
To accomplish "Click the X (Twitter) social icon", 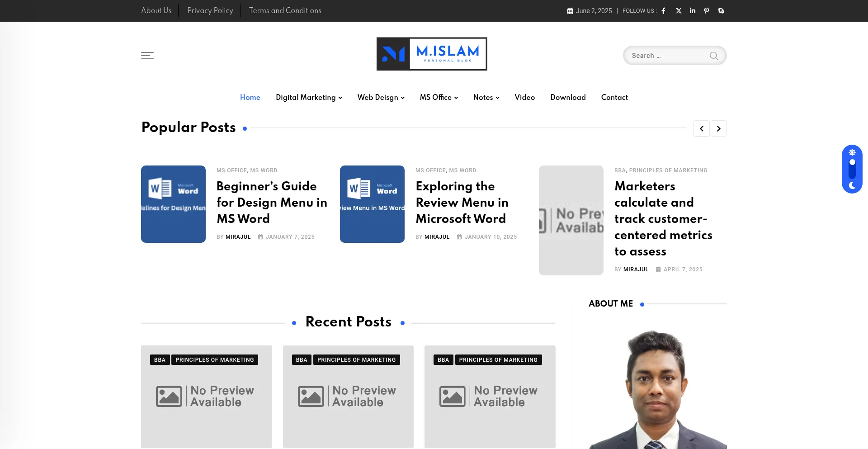I will 679,11.
